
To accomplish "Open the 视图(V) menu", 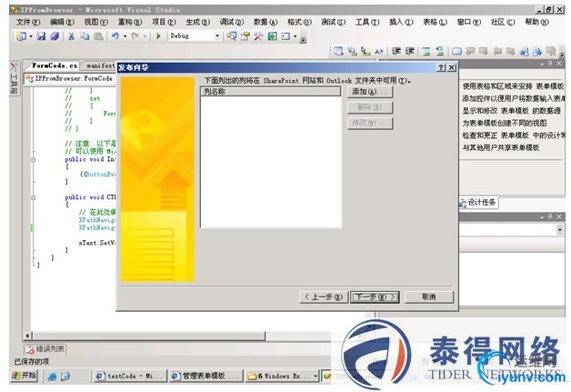I will tap(96, 22).
